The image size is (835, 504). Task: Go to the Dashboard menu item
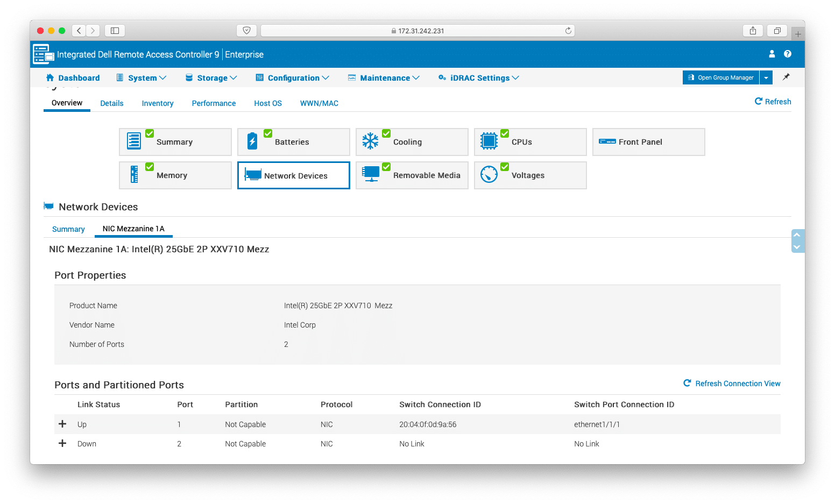(x=73, y=78)
